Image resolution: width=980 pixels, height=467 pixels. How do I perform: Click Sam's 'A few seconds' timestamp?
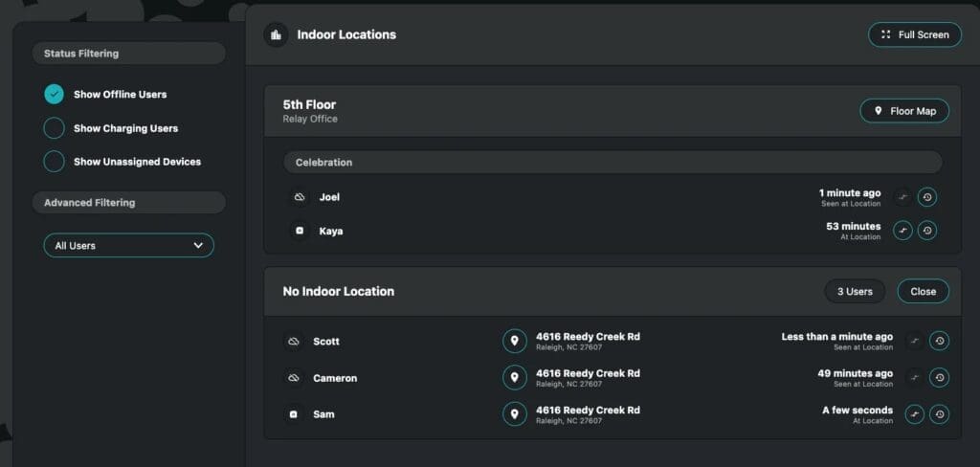(x=857, y=411)
